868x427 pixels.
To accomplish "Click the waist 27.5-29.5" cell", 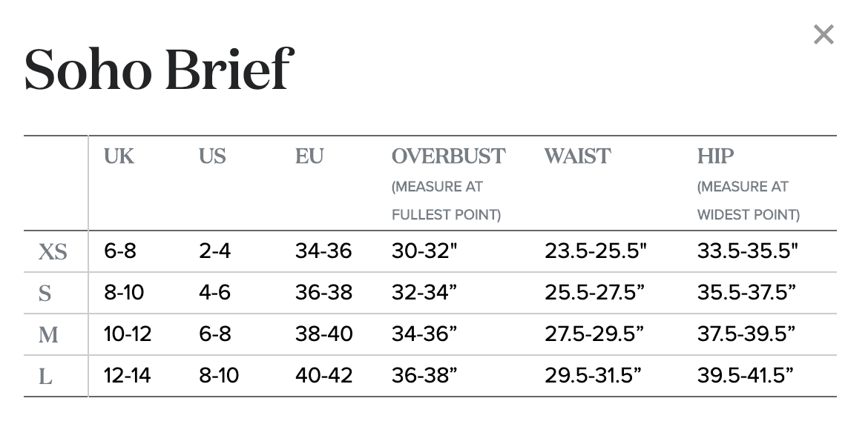I will 594,334.
